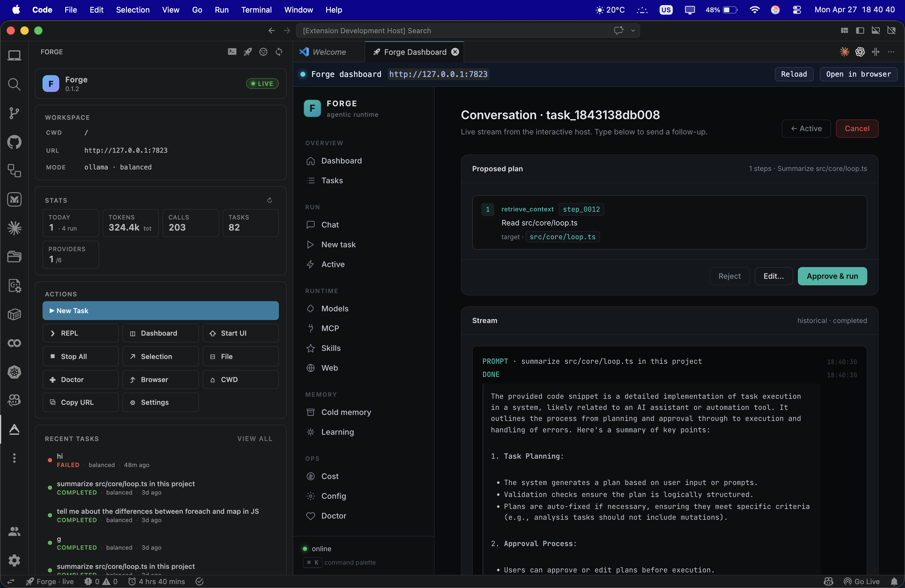Viewport: 905px width, 588px height.
Task: Launch the rocket icon in the Forge sidebar
Action: click(247, 52)
